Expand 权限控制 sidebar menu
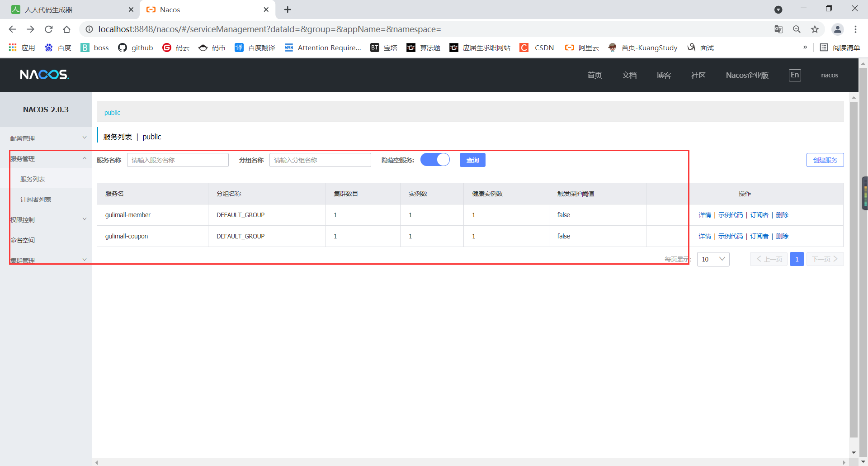 pyautogui.click(x=46, y=219)
